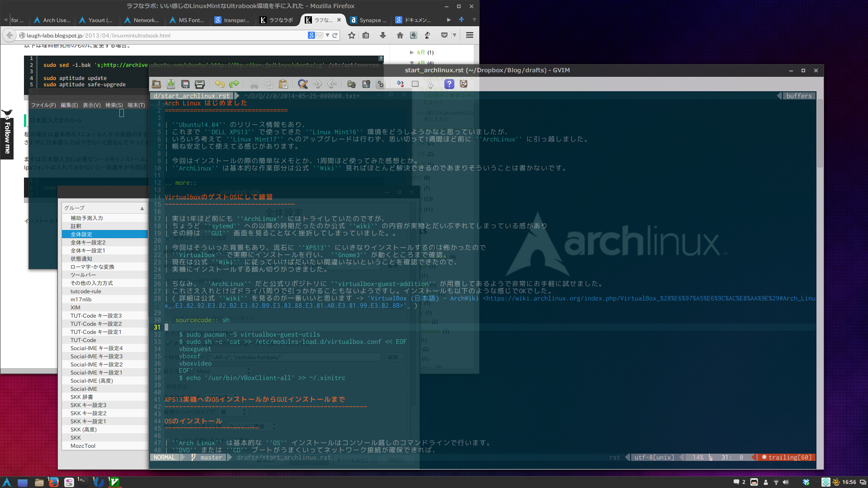Open bookmarks list icon in Firefox
868x488 pixels.
[x=366, y=35]
